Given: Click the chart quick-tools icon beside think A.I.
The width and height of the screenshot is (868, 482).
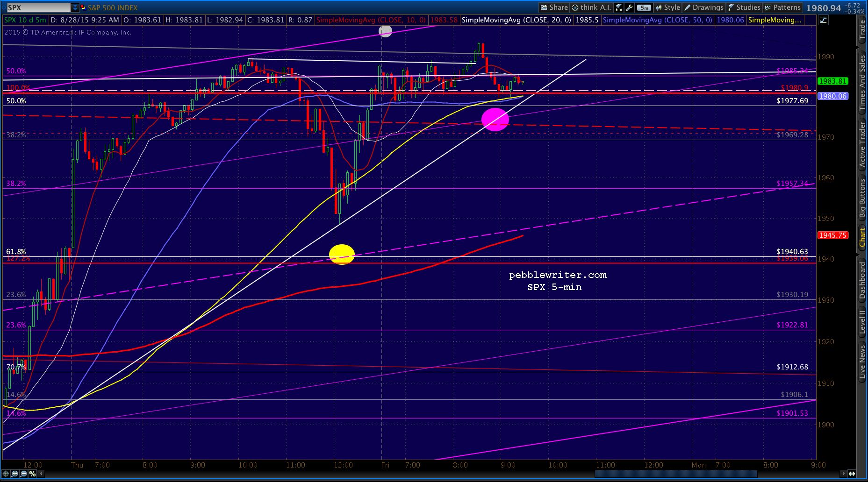Looking at the screenshot, I should pos(619,7).
